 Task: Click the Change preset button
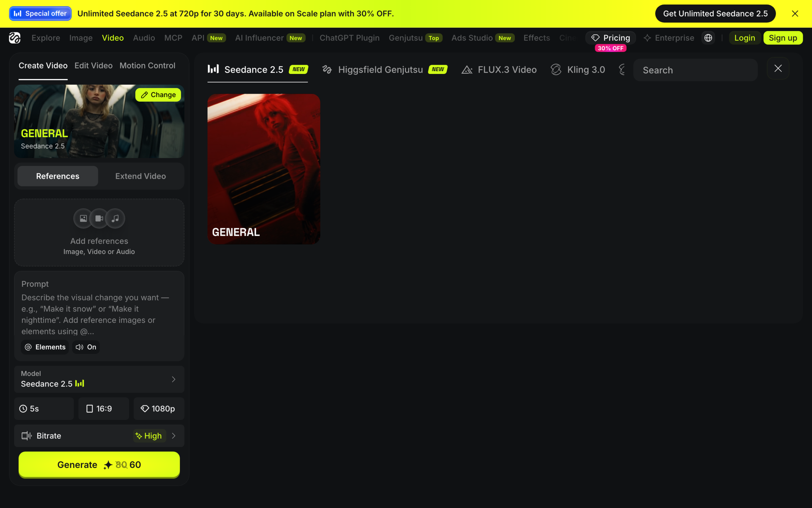click(158, 95)
